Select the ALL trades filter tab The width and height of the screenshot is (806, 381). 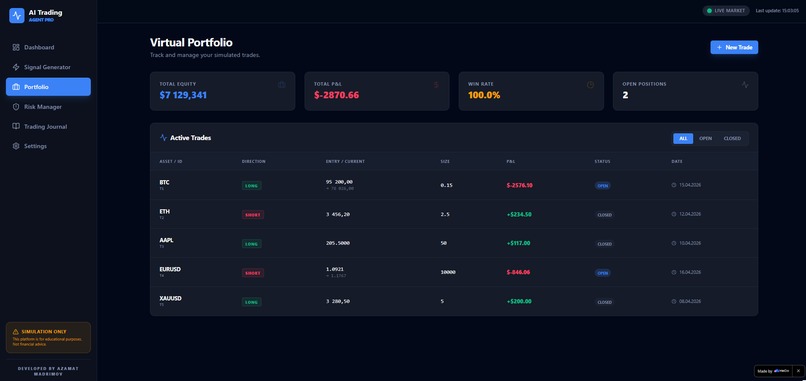pos(683,138)
